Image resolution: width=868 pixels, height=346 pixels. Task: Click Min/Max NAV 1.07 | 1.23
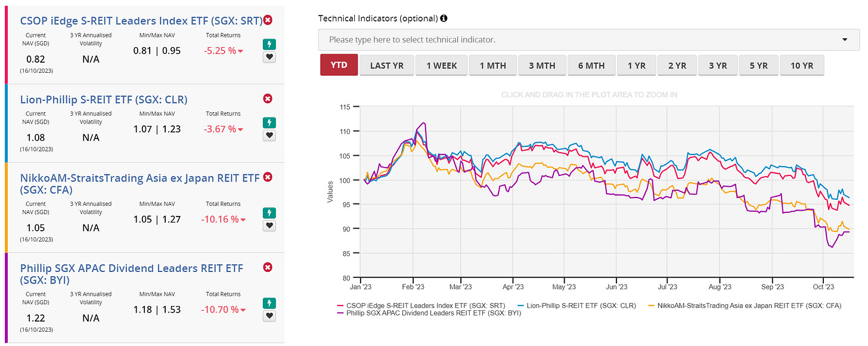[157, 129]
